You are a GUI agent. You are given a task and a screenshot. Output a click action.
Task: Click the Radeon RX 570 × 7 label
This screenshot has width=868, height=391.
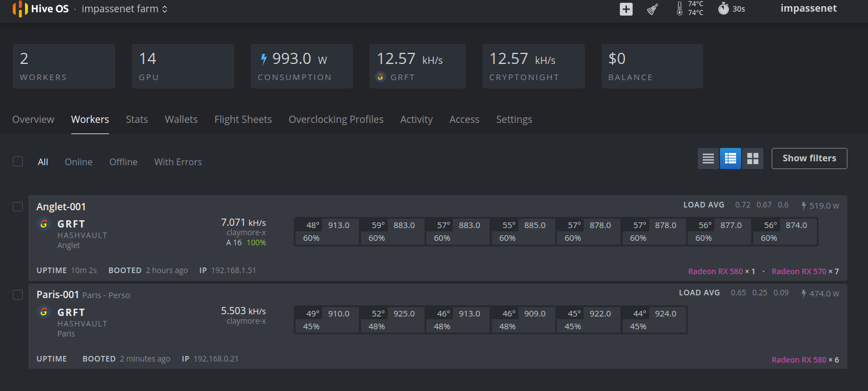pyautogui.click(x=805, y=271)
